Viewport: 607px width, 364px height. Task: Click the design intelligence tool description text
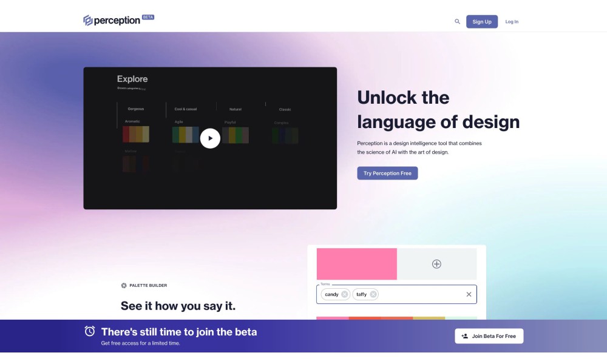click(419, 148)
